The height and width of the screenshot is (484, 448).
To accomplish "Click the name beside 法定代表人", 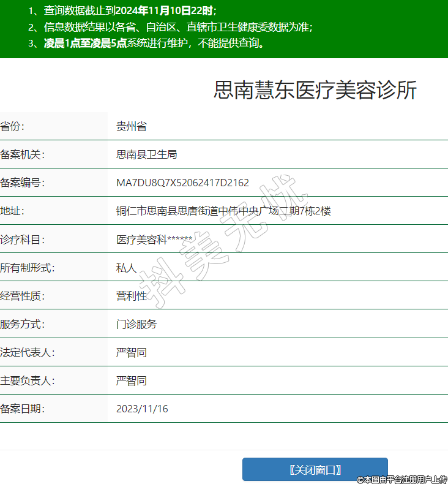I will click(x=131, y=352).
